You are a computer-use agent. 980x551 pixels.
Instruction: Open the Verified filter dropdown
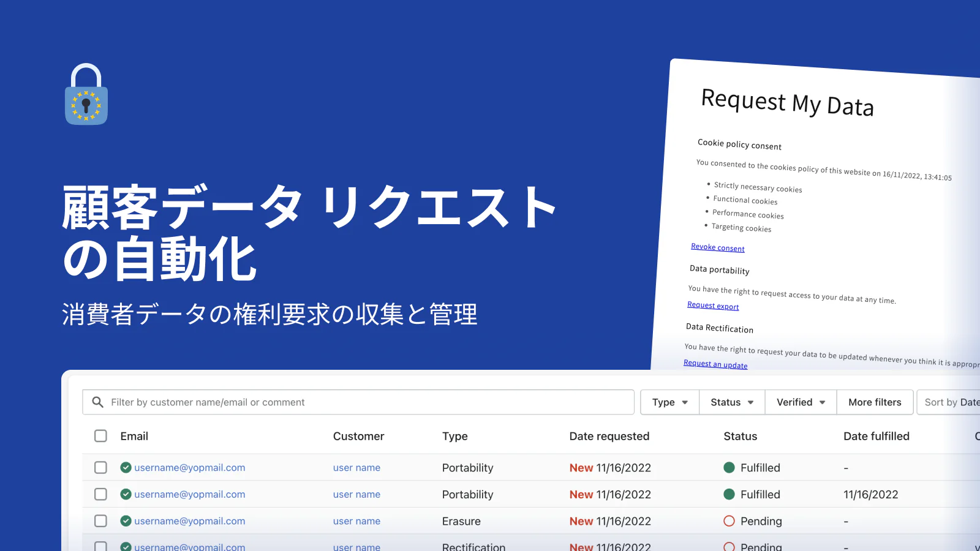click(x=801, y=402)
